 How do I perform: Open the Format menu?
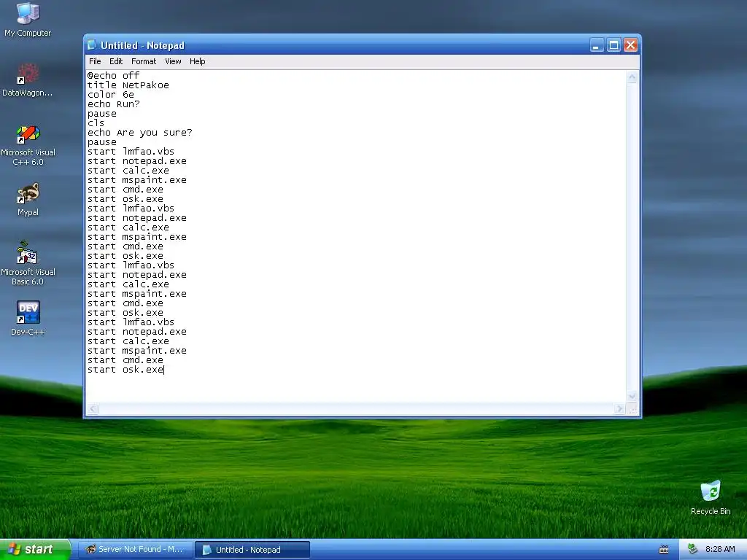pyautogui.click(x=144, y=61)
